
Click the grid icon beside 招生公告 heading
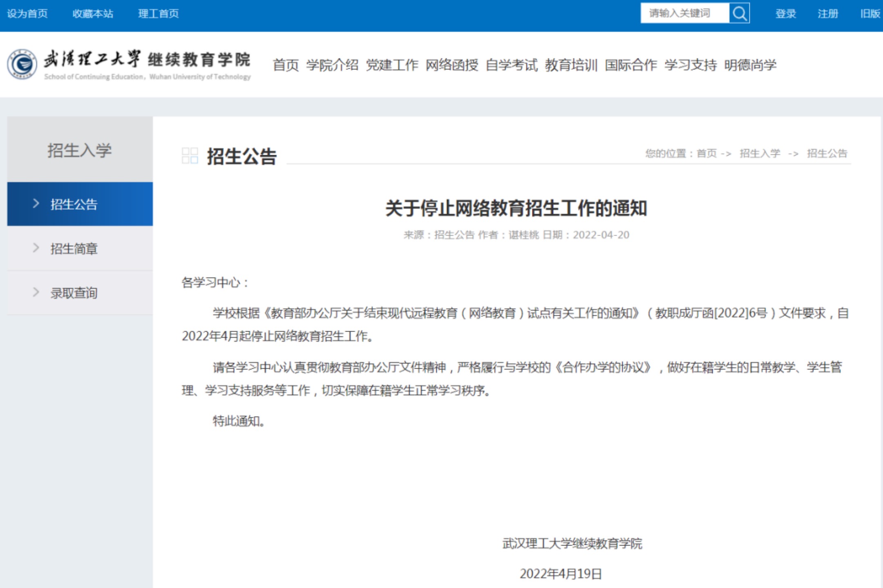point(190,156)
